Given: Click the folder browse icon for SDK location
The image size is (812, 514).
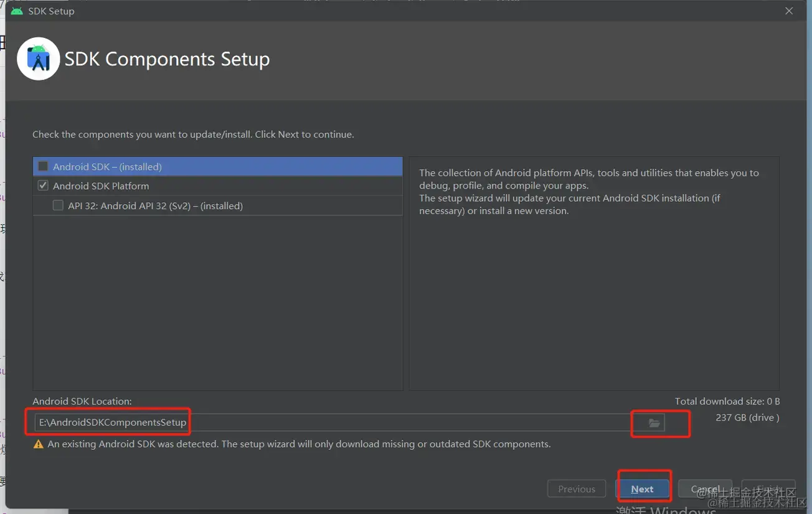Looking at the screenshot, I should 654,423.
